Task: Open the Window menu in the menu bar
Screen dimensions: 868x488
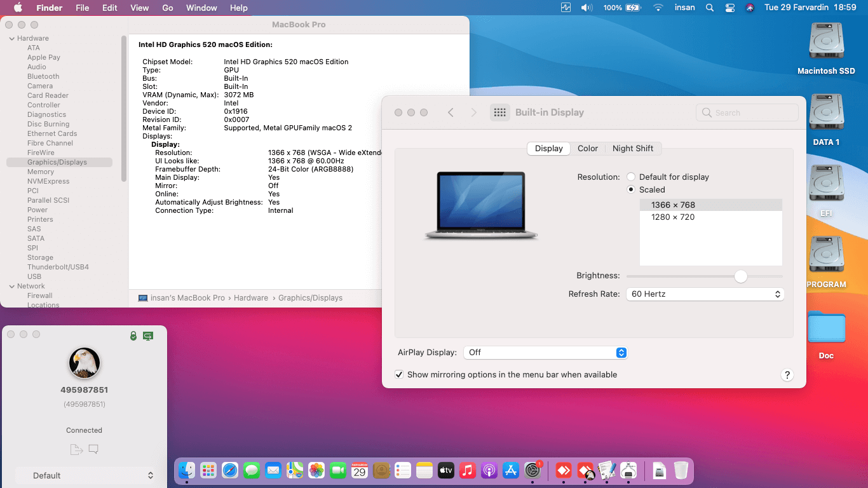Action: 201,8
